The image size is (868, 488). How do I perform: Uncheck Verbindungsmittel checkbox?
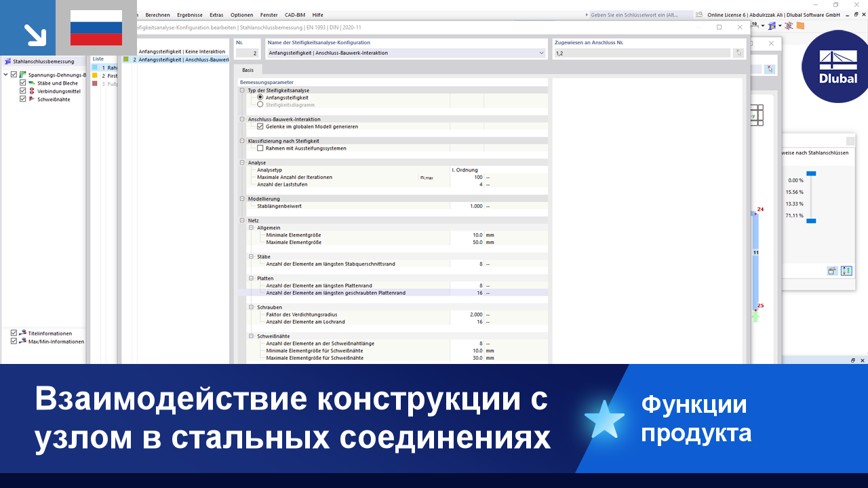click(x=23, y=91)
